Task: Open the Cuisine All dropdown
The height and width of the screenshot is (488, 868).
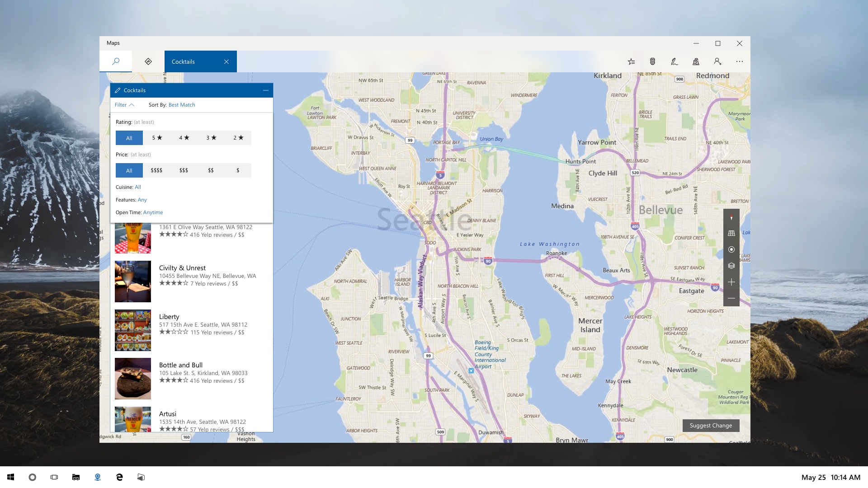Action: click(138, 187)
